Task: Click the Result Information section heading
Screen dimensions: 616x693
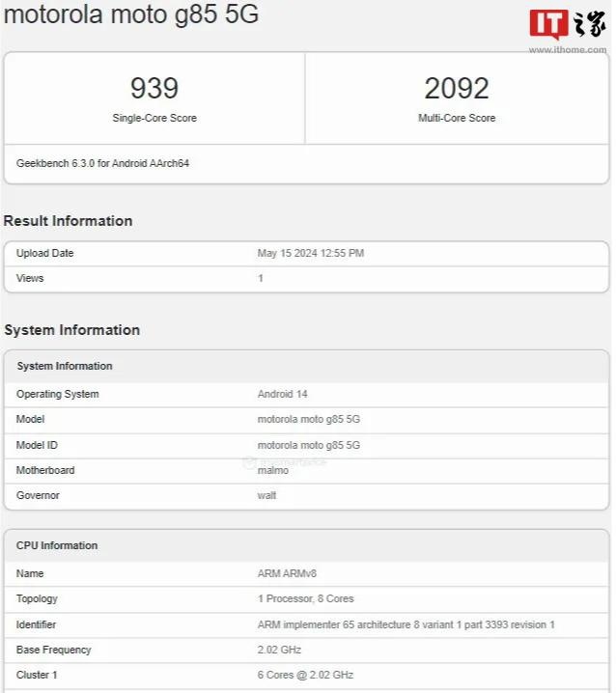Action: click(x=69, y=221)
